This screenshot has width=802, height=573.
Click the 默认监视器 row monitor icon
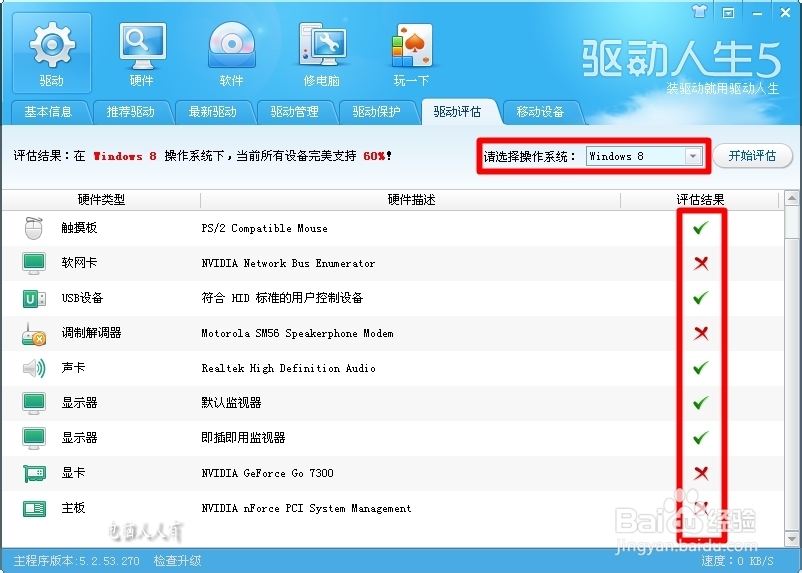[34, 403]
